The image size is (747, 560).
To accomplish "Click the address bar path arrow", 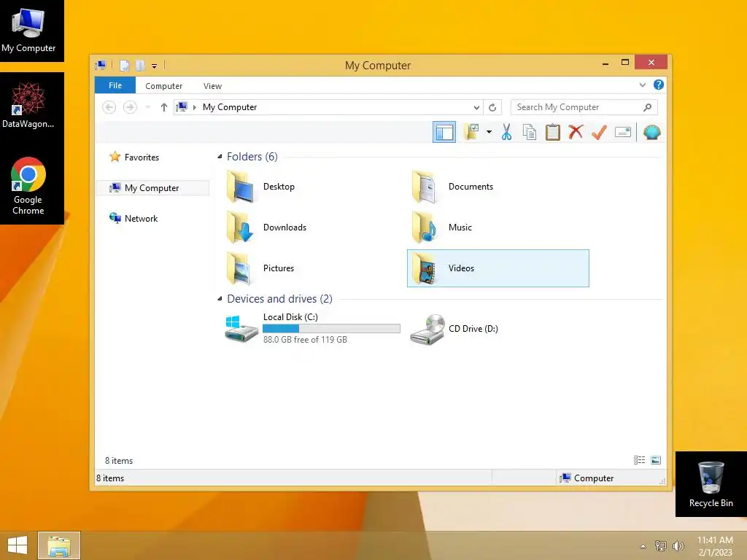I will 194,108.
